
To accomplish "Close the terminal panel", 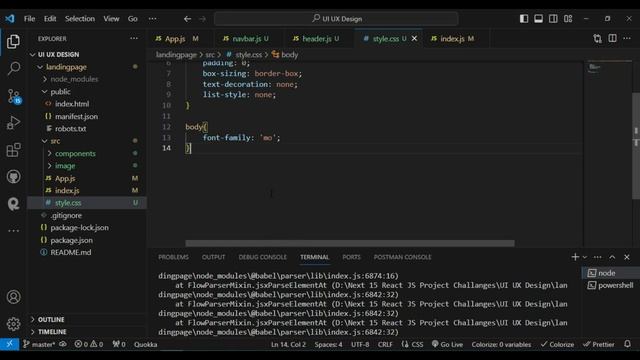I will pos(627,257).
